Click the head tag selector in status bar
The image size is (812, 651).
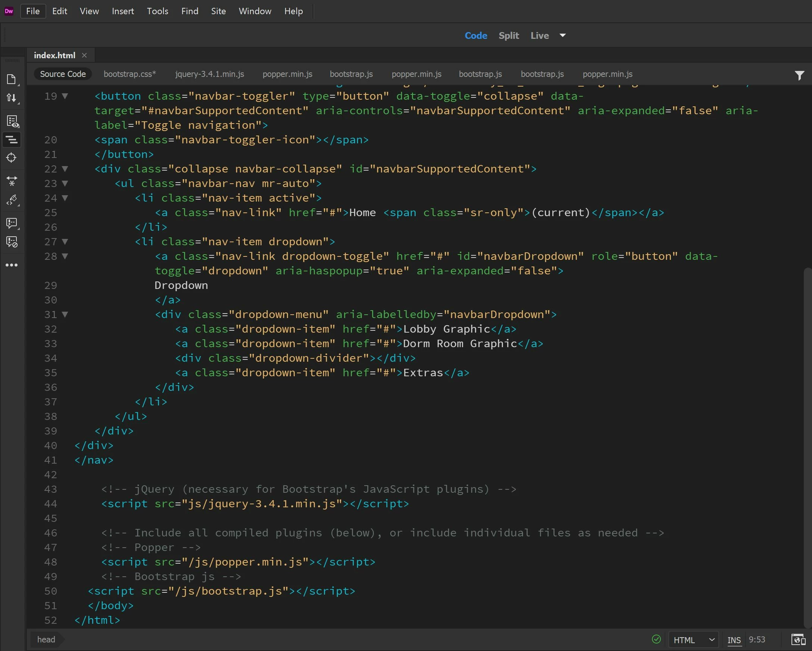point(46,640)
